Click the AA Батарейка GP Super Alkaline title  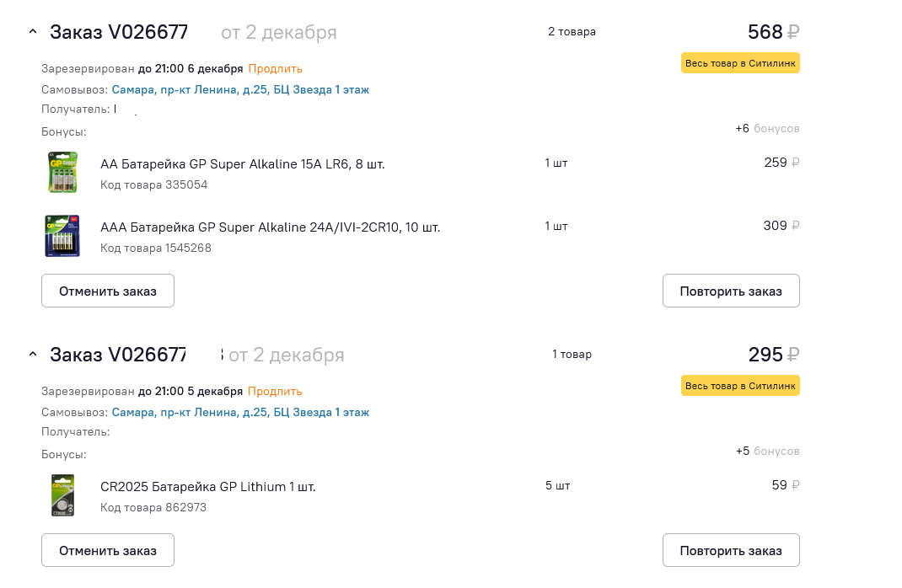[242, 163]
